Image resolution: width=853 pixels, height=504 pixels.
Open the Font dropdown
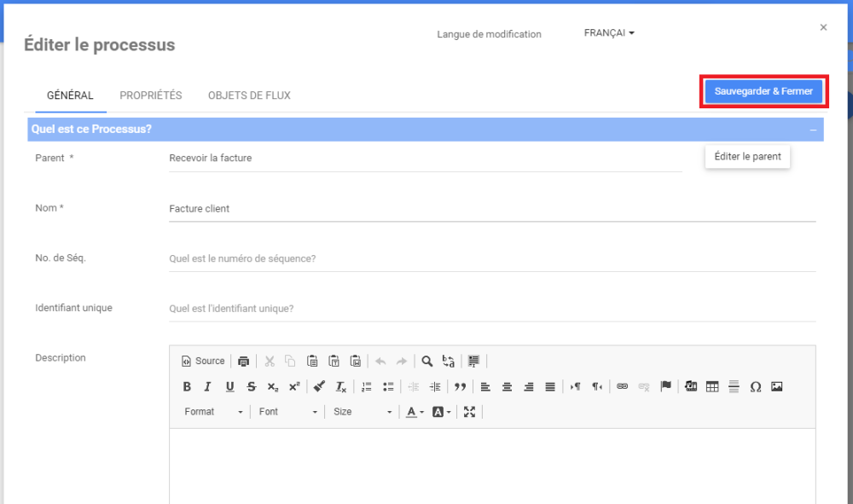(x=287, y=412)
